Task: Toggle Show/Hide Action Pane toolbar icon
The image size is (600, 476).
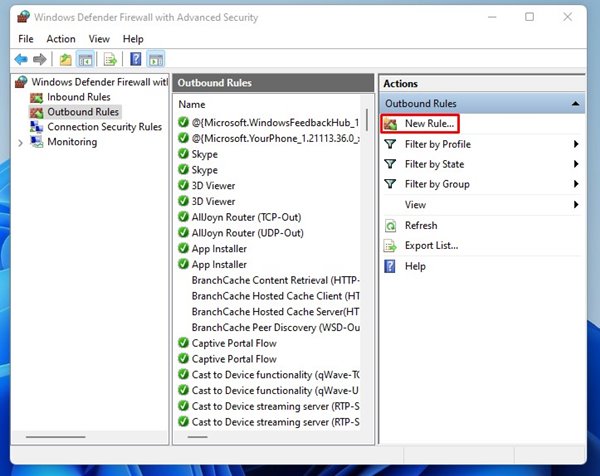Action: point(156,59)
